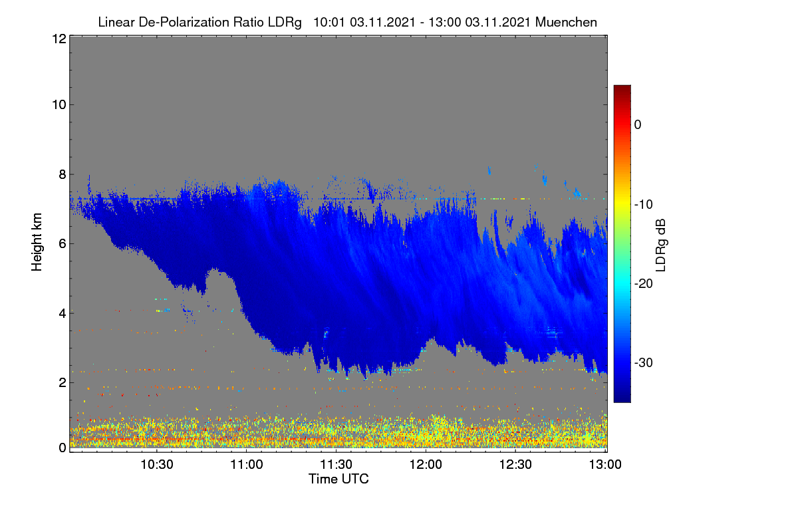Click the '13:00' time tick label

(x=606, y=464)
